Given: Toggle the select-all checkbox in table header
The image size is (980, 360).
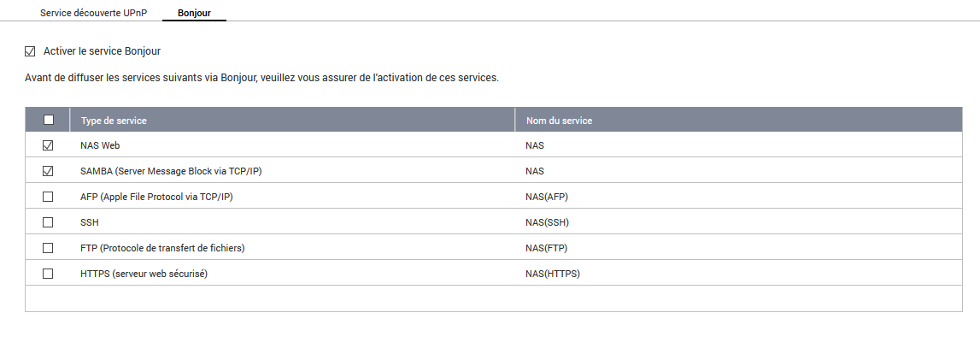Looking at the screenshot, I should pyautogui.click(x=48, y=120).
